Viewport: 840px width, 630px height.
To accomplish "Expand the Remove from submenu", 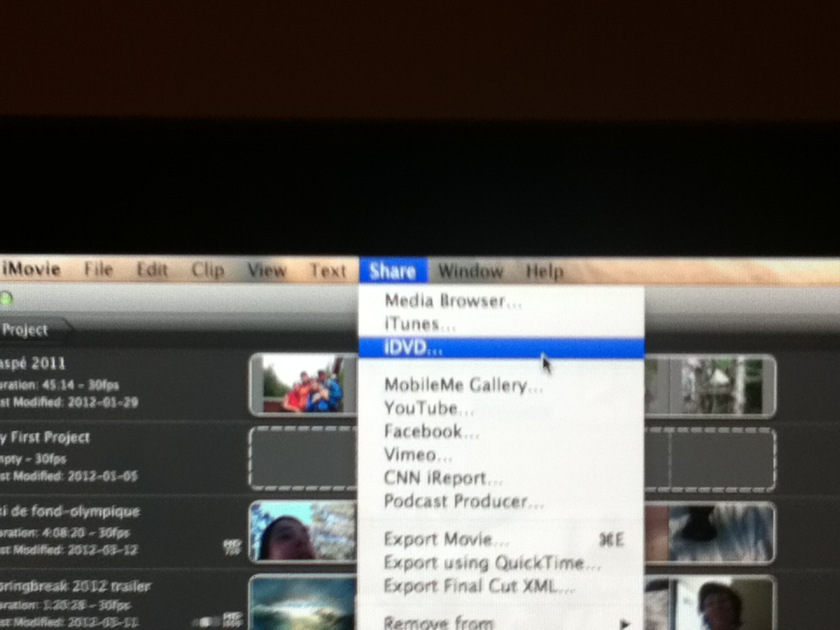I will 500,622.
